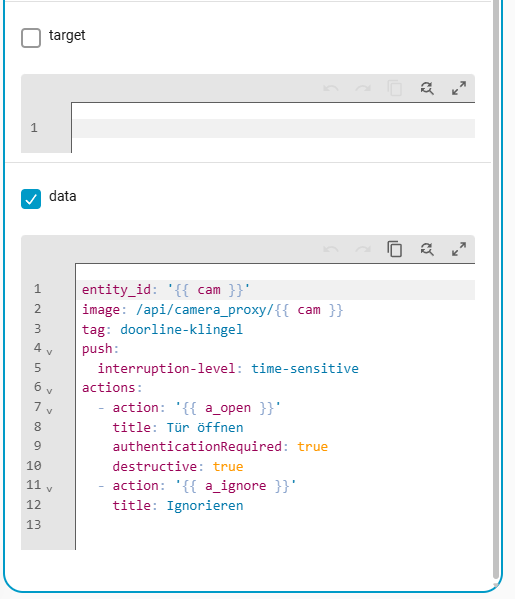Viewport: 515px width, 599px height.
Task: Click the push key on line 4
Action: click(97, 349)
